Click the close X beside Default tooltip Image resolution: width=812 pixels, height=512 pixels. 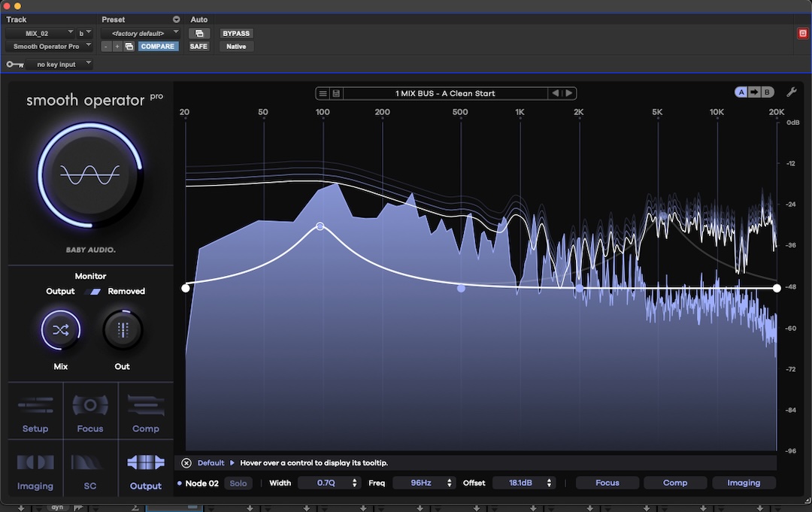click(186, 463)
